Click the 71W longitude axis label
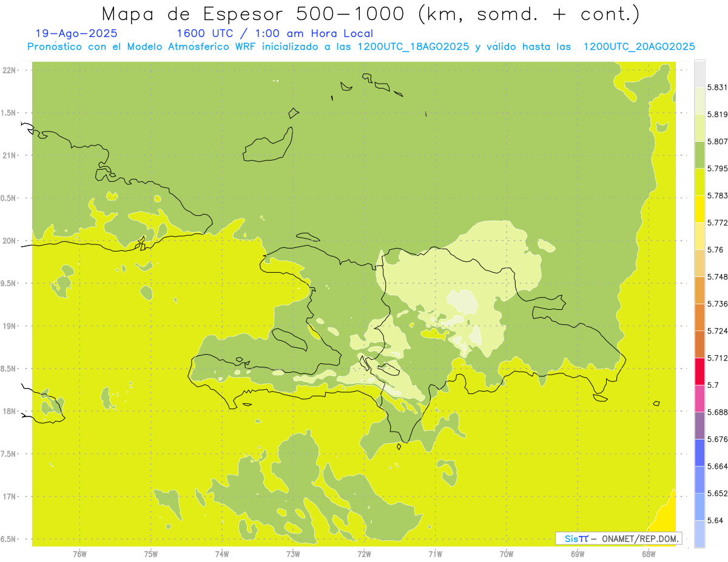This screenshot has height=562, width=728. [435, 554]
